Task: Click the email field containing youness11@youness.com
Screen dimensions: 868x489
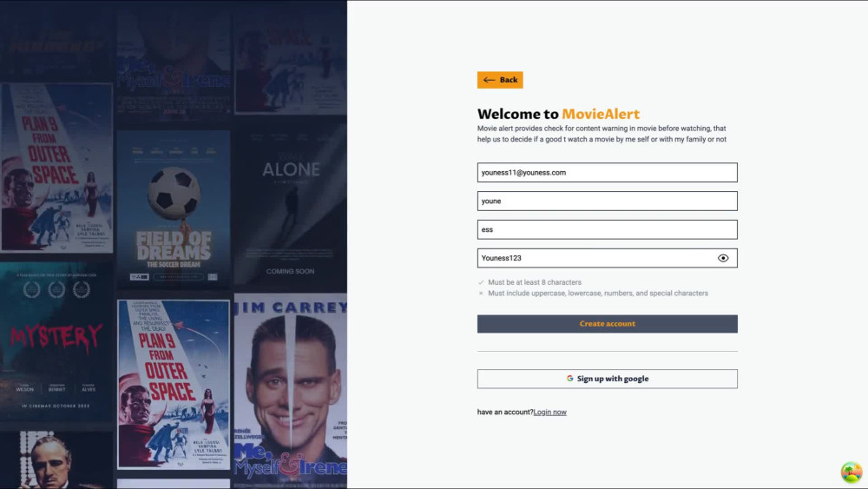Action: click(608, 172)
